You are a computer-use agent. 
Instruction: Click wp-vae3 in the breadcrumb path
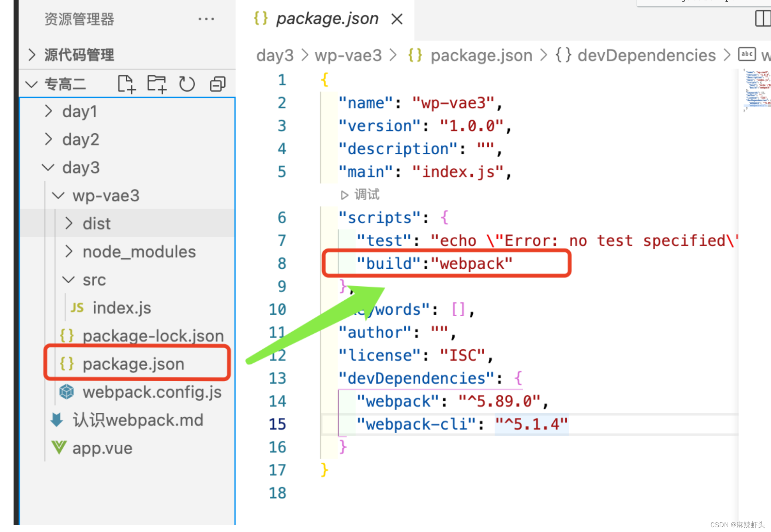point(348,55)
